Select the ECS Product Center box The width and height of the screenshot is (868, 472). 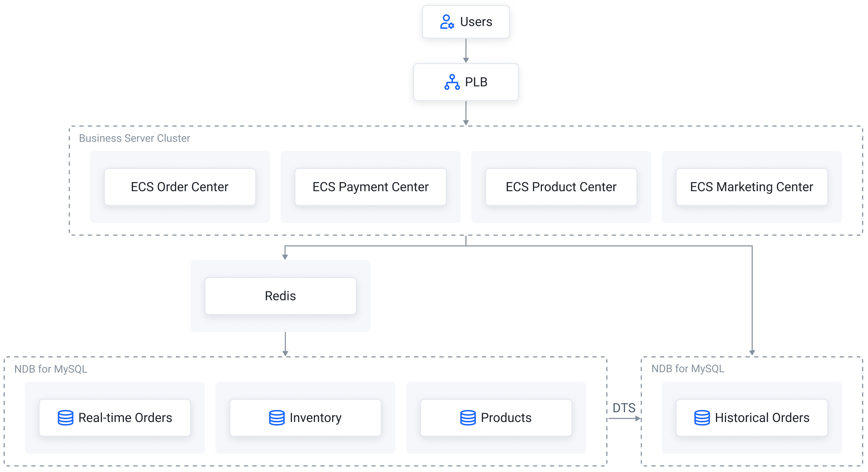click(561, 187)
